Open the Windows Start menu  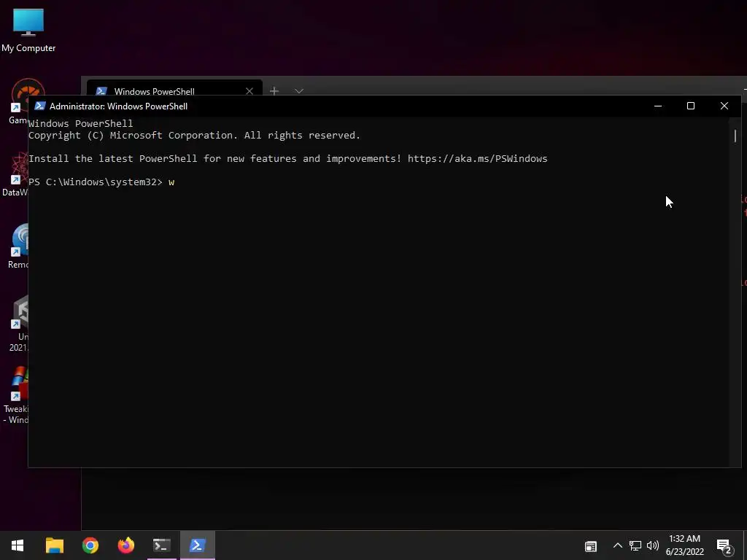(18, 545)
